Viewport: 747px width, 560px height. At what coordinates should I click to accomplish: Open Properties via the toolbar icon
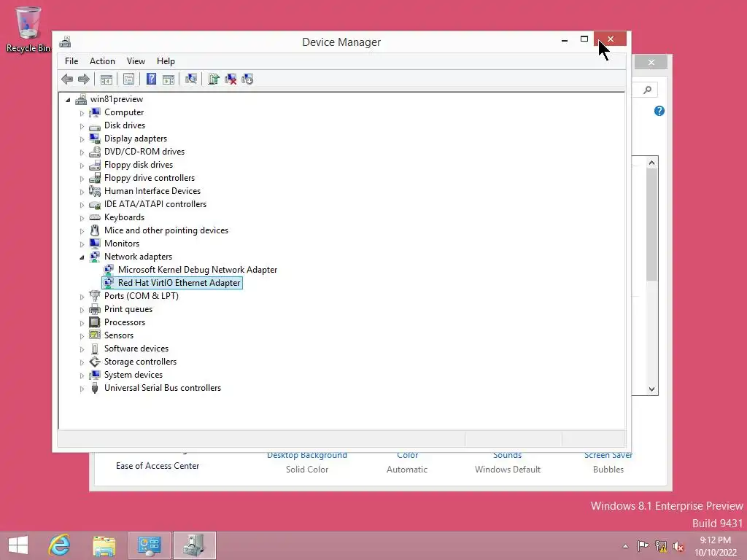[x=128, y=79]
